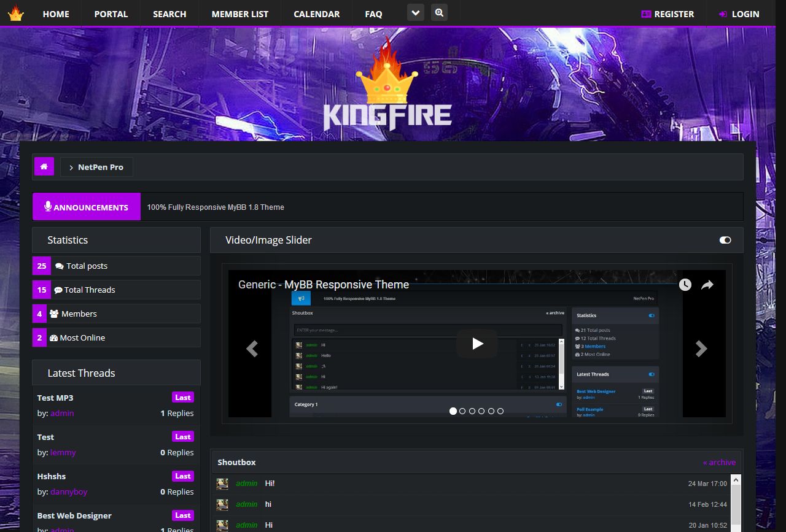Viewport: 786px width, 532px height.
Task: Open the SEARCH menu item
Action: pos(169,13)
